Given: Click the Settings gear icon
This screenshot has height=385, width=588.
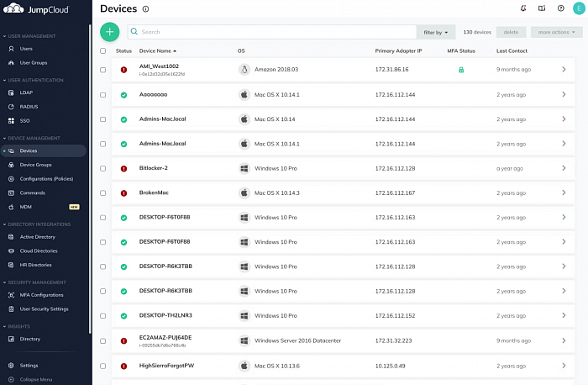Looking at the screenshot, I should 11,366.
